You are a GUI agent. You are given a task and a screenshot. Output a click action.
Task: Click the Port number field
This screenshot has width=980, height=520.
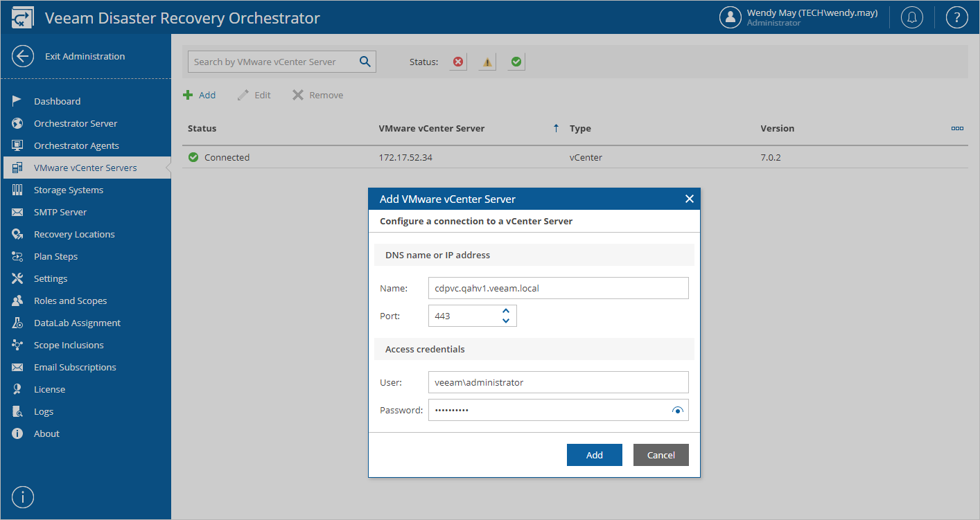point(473,316)
